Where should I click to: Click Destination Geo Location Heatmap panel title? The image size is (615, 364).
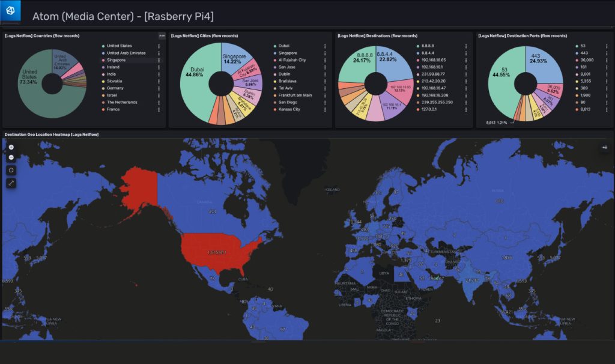point(51,135)
